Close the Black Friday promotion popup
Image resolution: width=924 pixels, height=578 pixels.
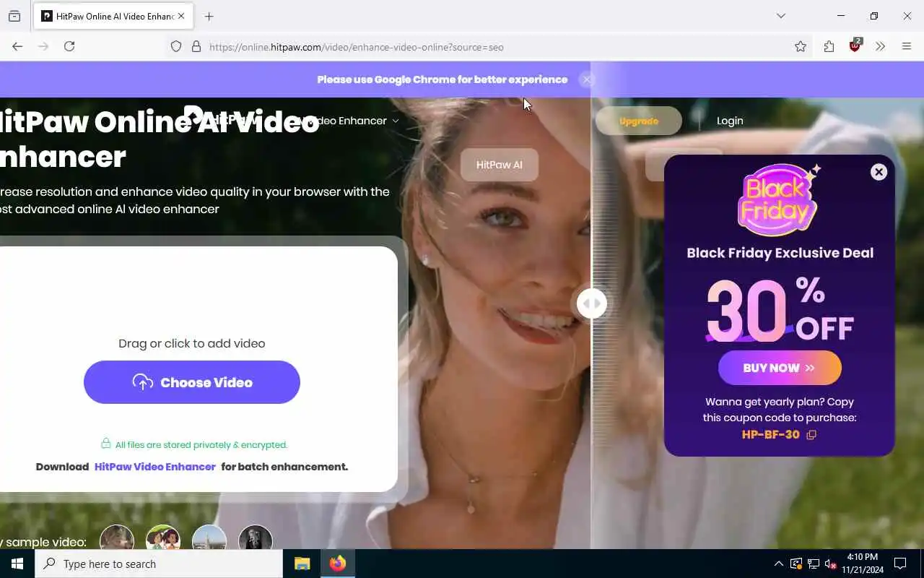pyautogui.click(x=879, y=172)
